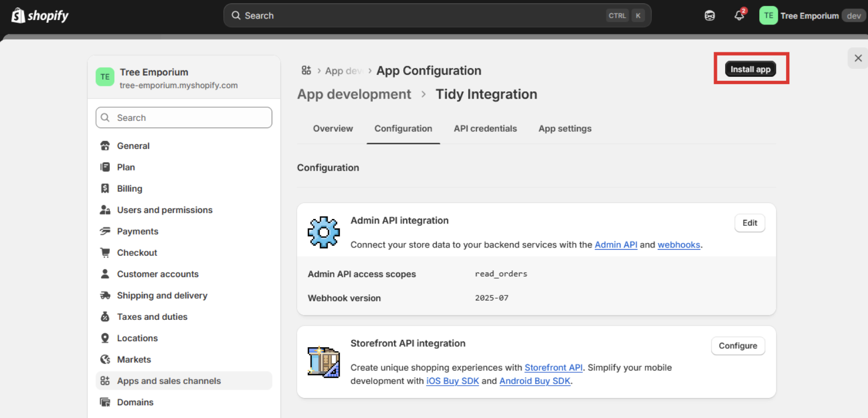Click the Plan icon in sidebar
Viewport: 868px width, 418px height.
[105, 167]
